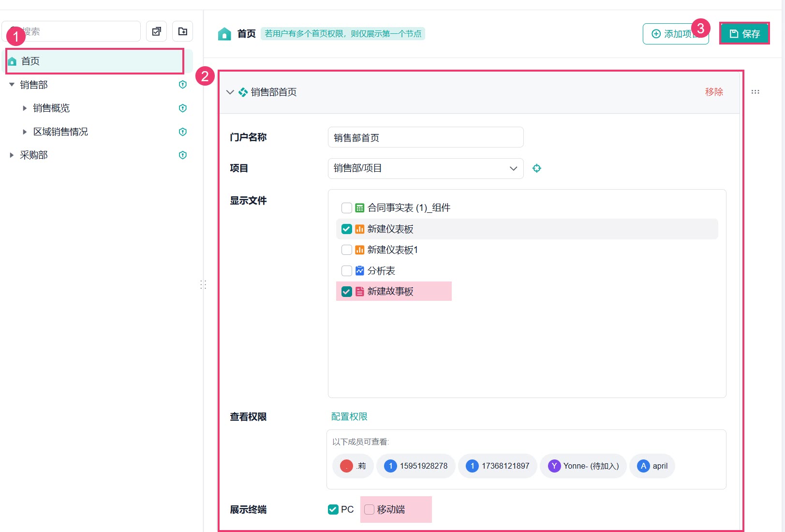This screenshot has height=532, width=785.
Task: Uncheck the PC terminal checkbox
Action: [333, 509]
